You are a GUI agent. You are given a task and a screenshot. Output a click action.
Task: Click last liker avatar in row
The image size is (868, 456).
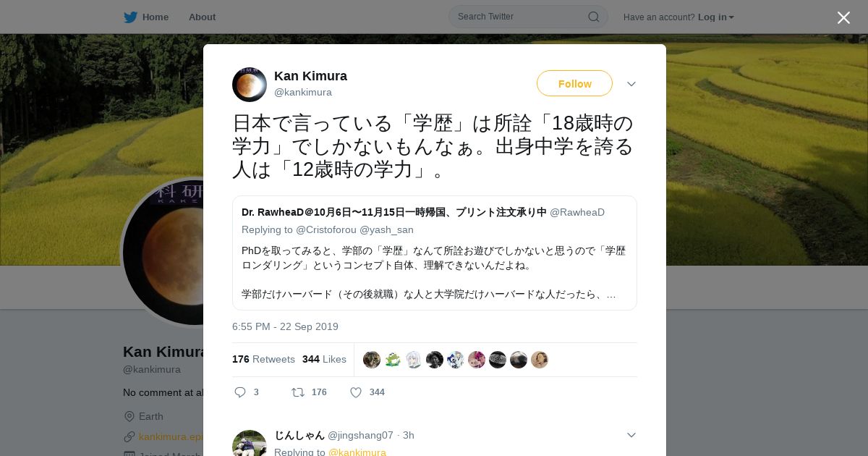pyautogui.click(x=540, y=360)
